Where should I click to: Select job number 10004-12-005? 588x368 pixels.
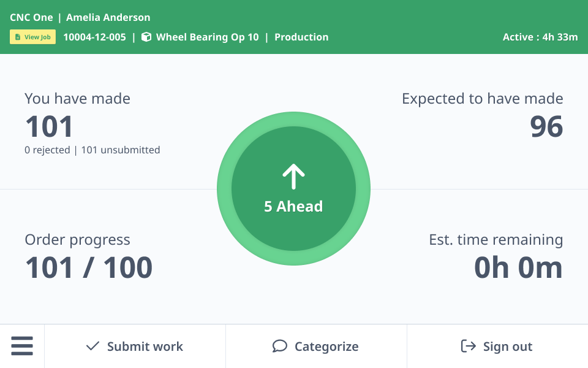tap(94, 37)
